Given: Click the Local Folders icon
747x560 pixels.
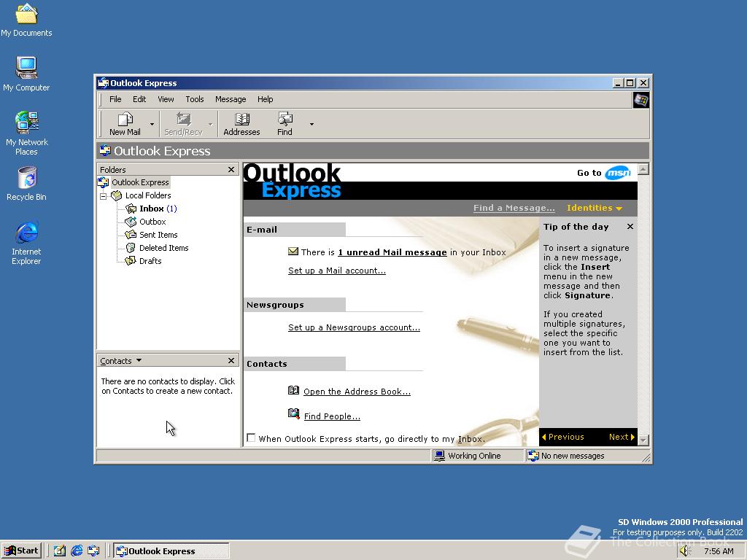Looking at the screenshot, I should [117, 195].
